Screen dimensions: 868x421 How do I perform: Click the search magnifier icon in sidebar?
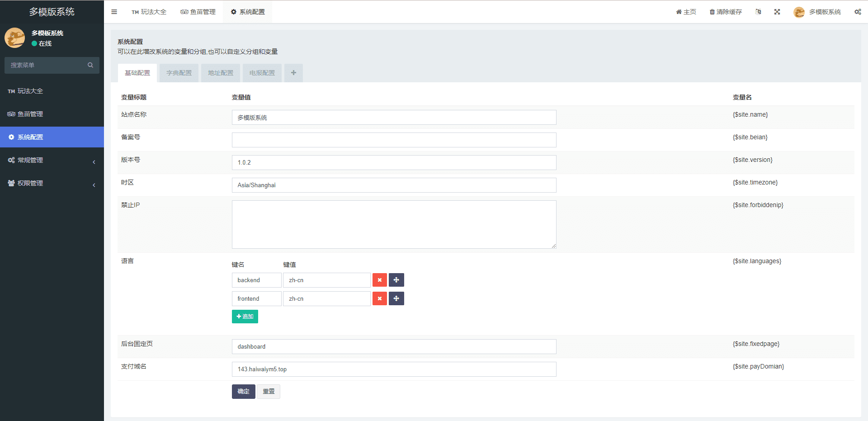click(x=90, y=65)
